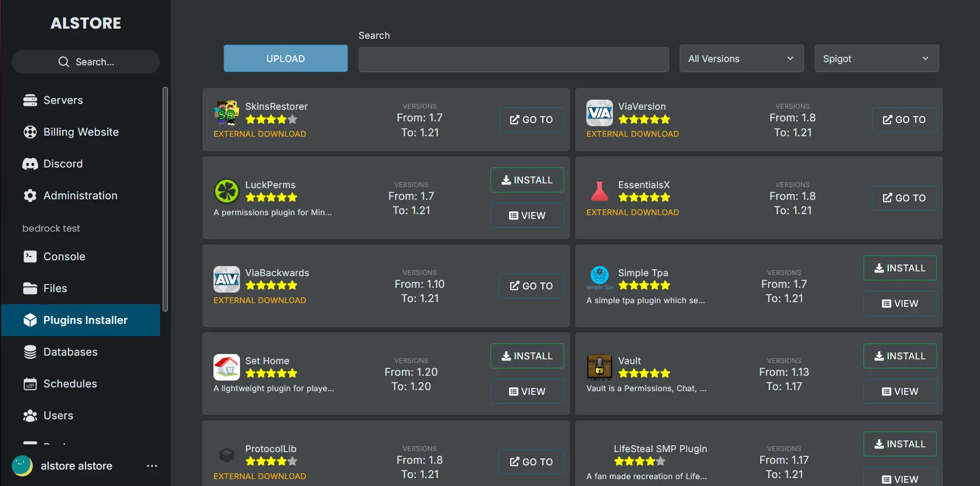Select the ALSTORE logo header

[x=85, y=23]
